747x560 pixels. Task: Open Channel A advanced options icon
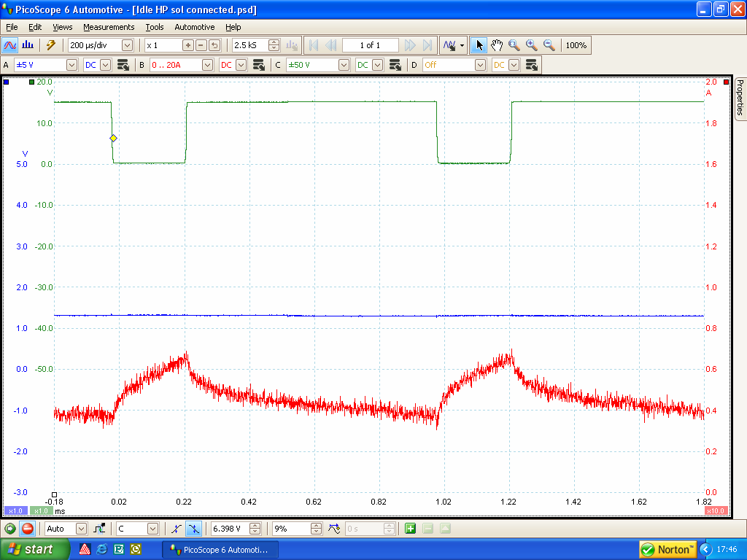123,65
